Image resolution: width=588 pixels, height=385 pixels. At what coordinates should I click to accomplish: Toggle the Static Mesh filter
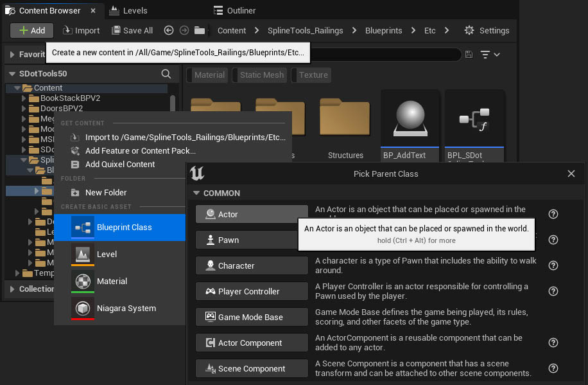(x=259, y=75)
